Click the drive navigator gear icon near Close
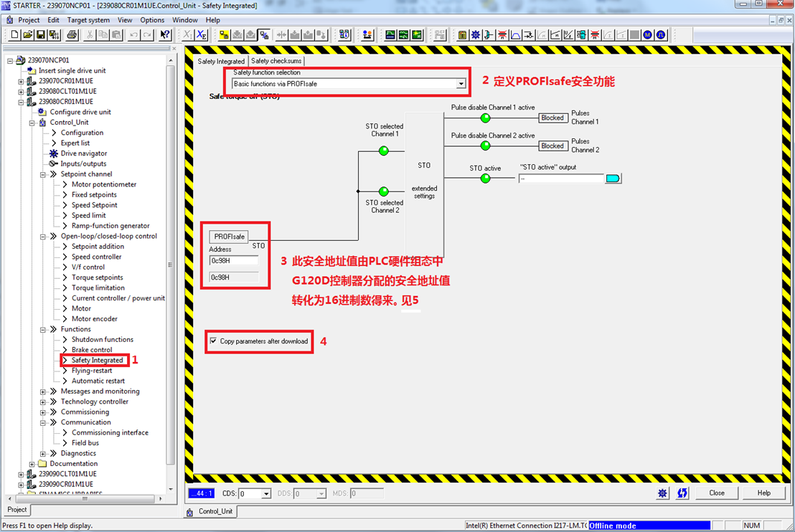 pyautogui.click(x=662, y=493)
